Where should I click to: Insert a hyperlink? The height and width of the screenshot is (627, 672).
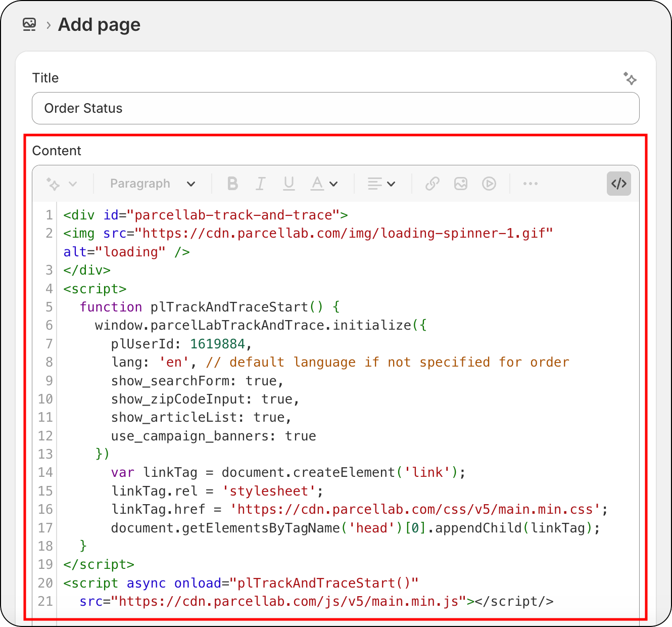(432, 184)
